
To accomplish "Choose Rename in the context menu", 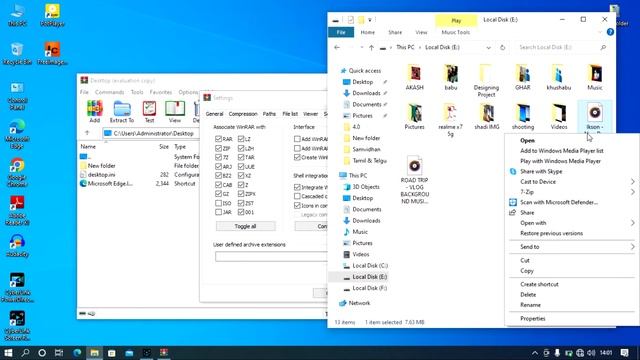I will [530, 305].
